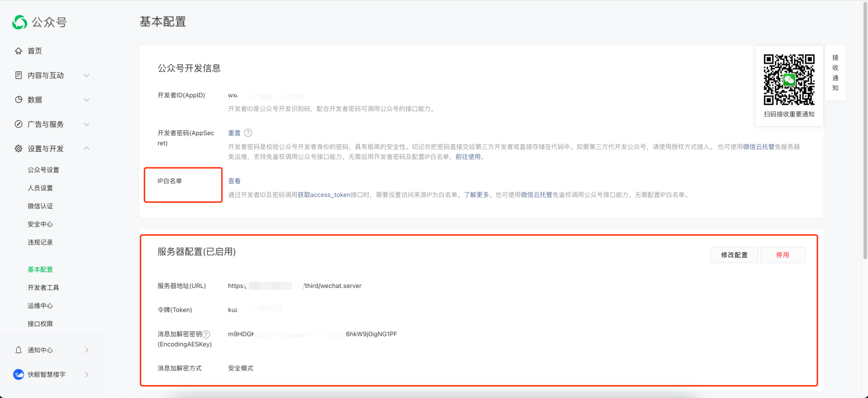Screen dimensions: 868x398
Task: Collapse the 设置与开发 menu chevron
Action: pos(86,148)
